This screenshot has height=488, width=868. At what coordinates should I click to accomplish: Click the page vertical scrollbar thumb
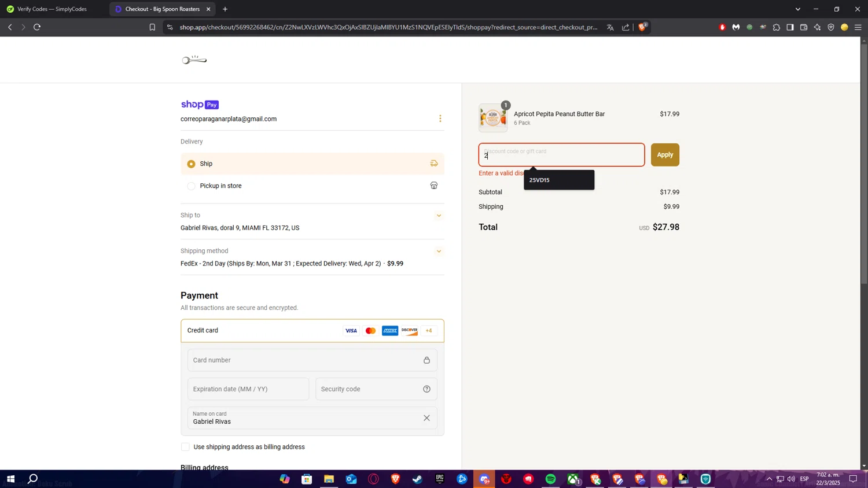coord(864,163)
